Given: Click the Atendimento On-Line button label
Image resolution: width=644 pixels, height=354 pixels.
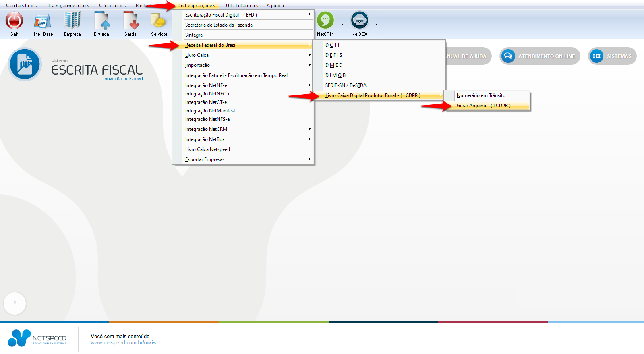Looking at the screenshot, I should click(x=547, y=56).
